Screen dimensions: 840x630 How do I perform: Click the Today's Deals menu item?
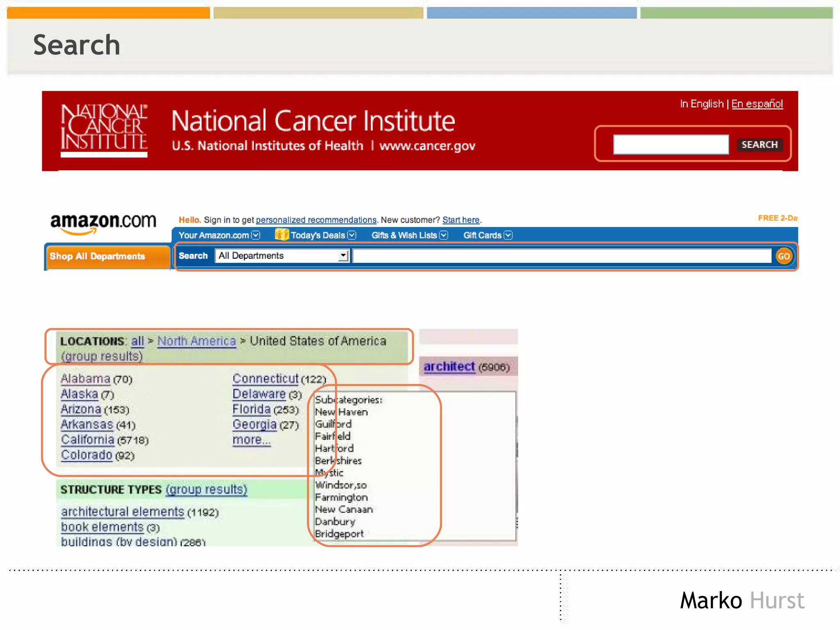(x=317, y=235)
